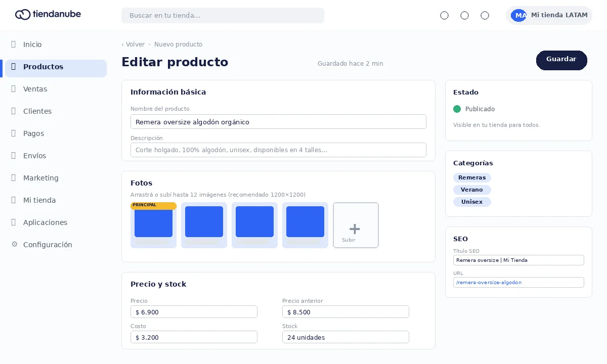Click the Descripción field
This screenshot has height=364, width=607.
[278, 150]
